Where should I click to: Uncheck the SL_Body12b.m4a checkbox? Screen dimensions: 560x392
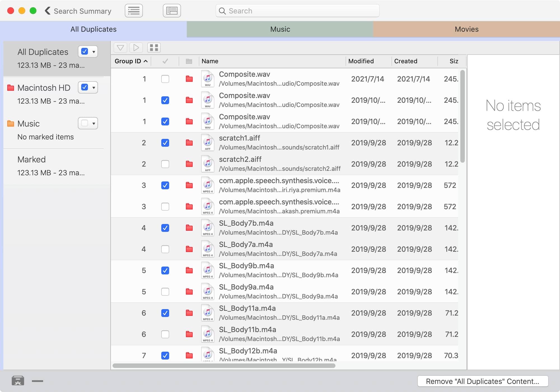coord(165,356)
